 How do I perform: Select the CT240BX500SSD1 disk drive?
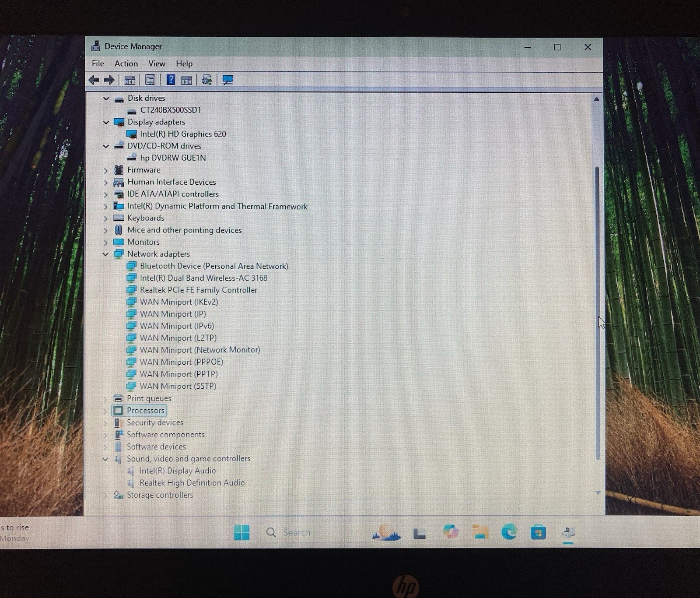pyautogui.click(x=171, y=110)
